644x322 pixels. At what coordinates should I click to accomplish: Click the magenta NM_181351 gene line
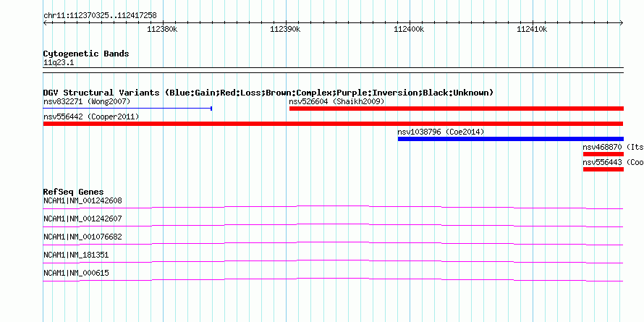pos(333,260)
